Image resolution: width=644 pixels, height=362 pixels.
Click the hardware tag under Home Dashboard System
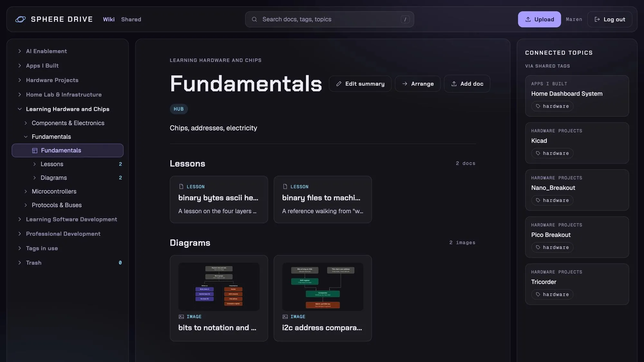[x=552, y=106]
